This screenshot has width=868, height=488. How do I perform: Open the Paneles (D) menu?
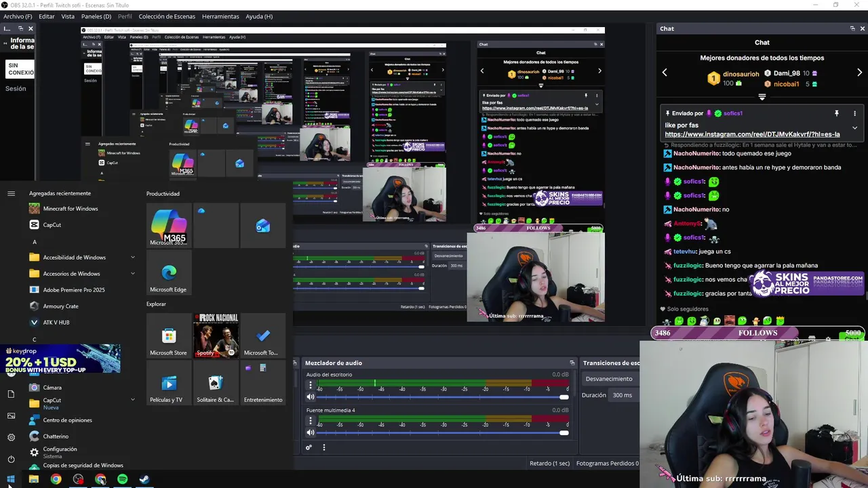pyautogui.click(x=96, y=16)
